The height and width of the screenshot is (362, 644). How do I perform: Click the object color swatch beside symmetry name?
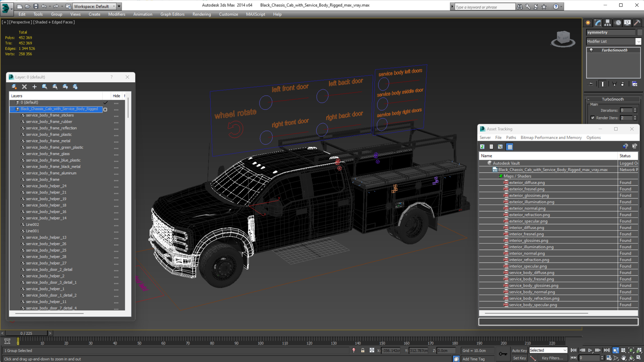pos(639,32)
